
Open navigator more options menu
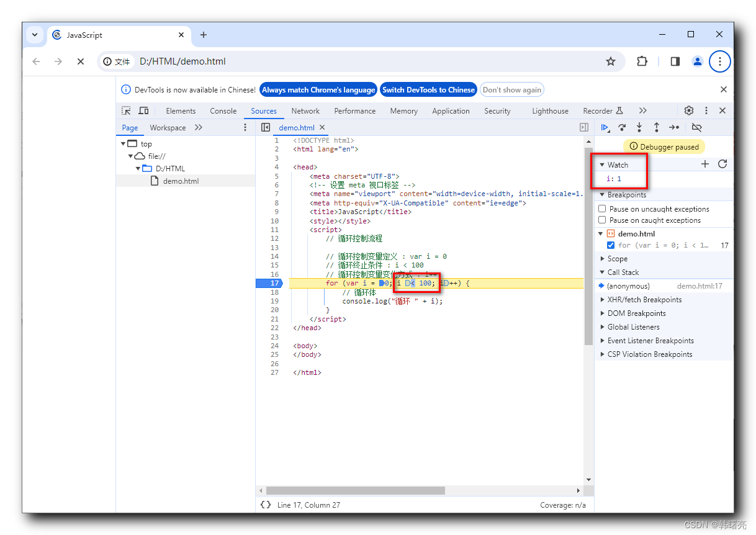[245, 127]
